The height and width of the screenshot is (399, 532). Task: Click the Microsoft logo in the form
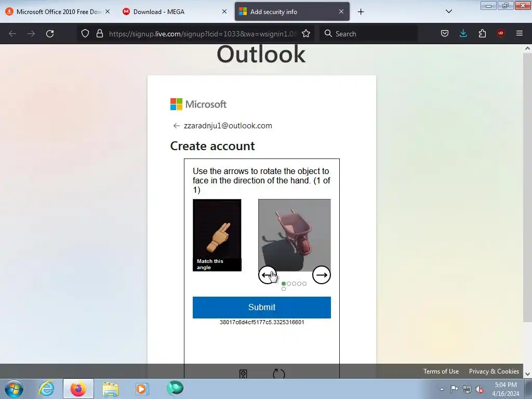pyautogui.click(x=198, y=104)
